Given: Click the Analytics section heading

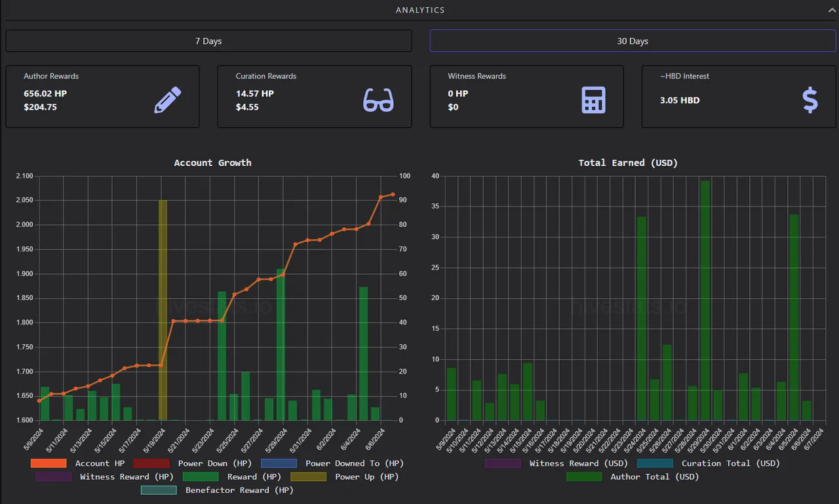Looking at the screenshot, I should pos(420,10).
